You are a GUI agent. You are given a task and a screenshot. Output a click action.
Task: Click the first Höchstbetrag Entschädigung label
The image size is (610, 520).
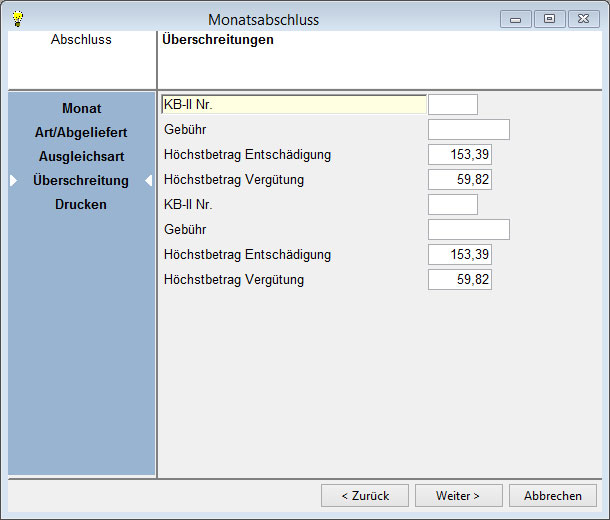[x=247, y=154]
